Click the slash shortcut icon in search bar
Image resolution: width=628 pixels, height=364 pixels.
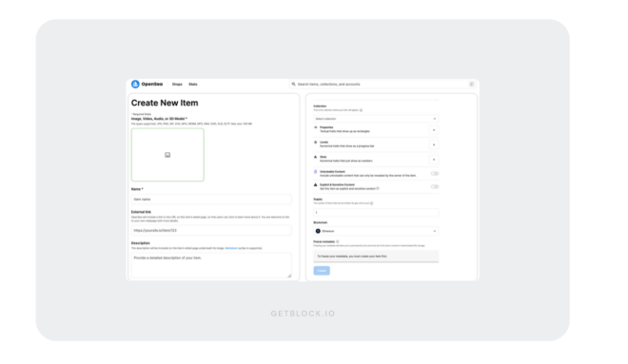(471, 84)
